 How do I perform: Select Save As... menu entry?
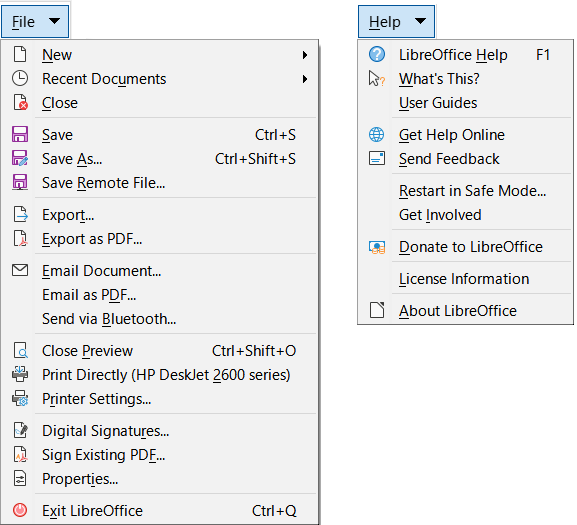159,159
